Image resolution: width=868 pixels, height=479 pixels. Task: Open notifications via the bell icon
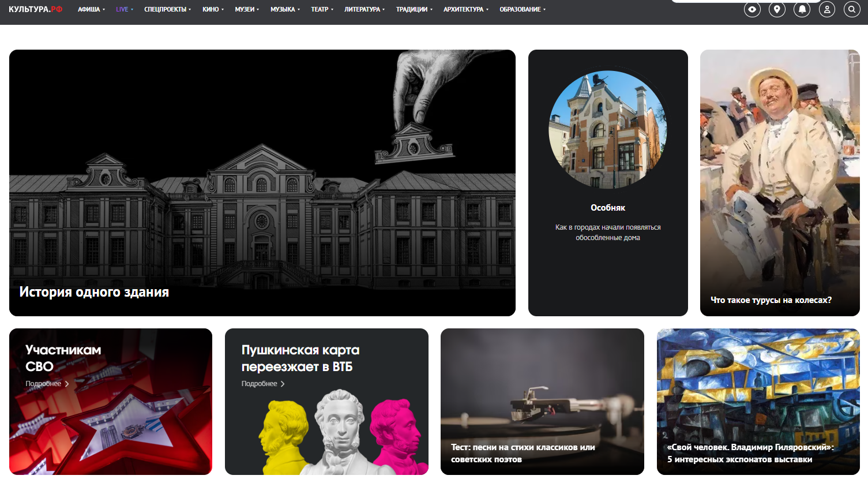click(802, 9)
